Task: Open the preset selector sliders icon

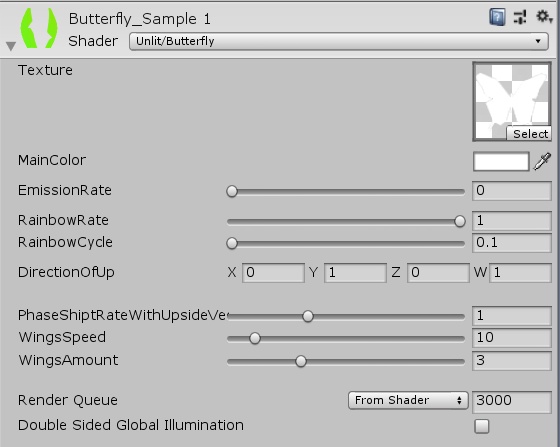Action: [520, 17]
